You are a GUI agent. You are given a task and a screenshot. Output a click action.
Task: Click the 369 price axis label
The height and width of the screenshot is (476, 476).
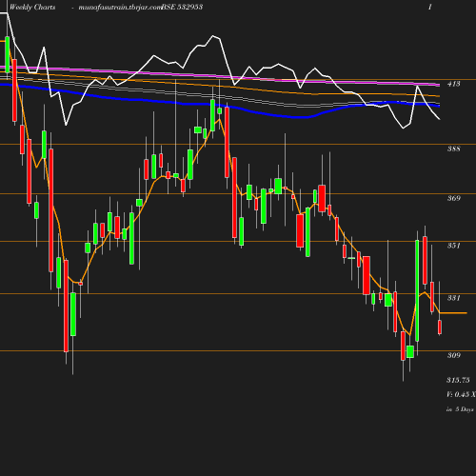pyautogui.click(x=453, y=198)
